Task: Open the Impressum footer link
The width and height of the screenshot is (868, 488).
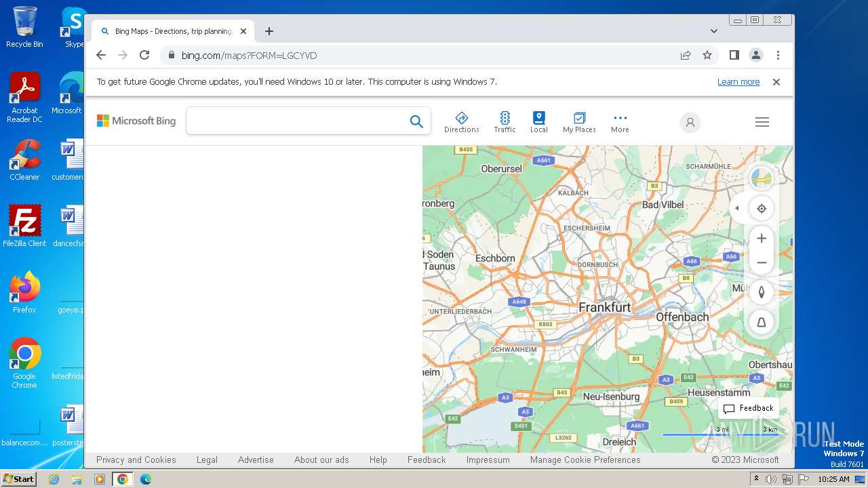Action: [488, 460]
